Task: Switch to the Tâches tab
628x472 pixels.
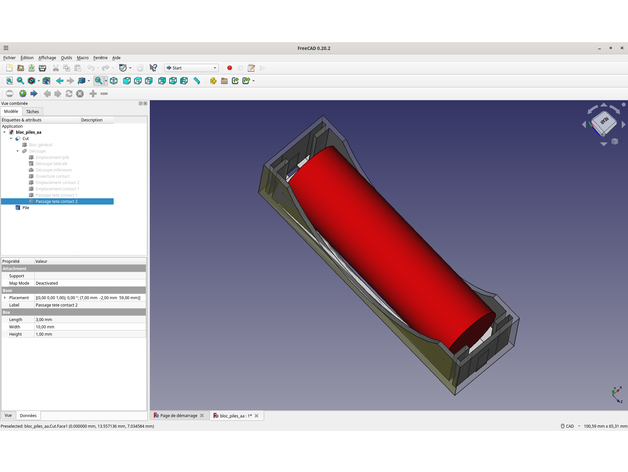Action: click(x=33, y=112)
